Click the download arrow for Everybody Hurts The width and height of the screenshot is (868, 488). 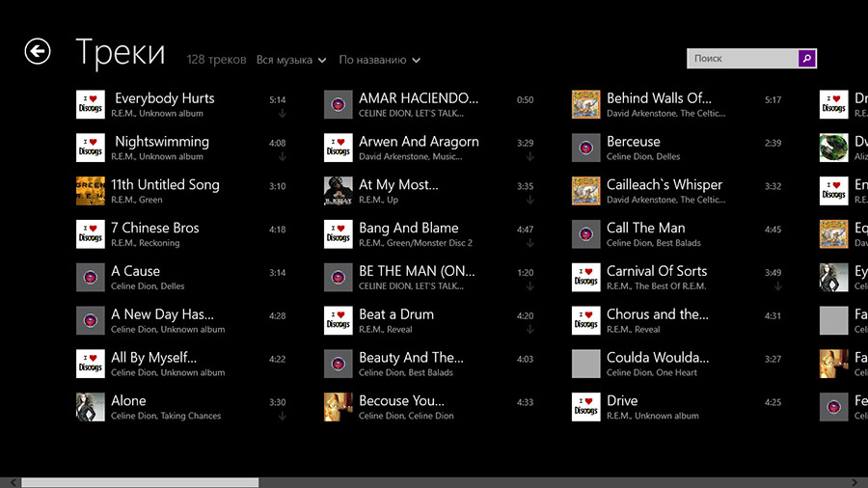point(283,114)
